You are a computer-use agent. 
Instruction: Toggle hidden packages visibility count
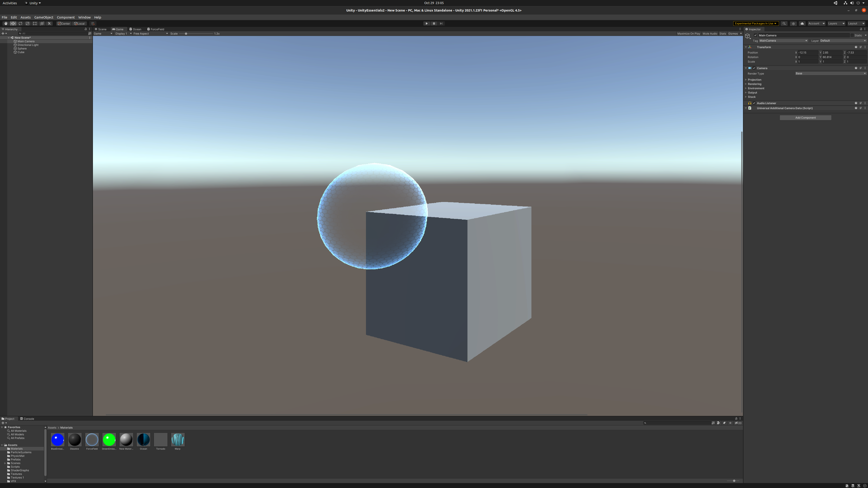pos(738,423)
